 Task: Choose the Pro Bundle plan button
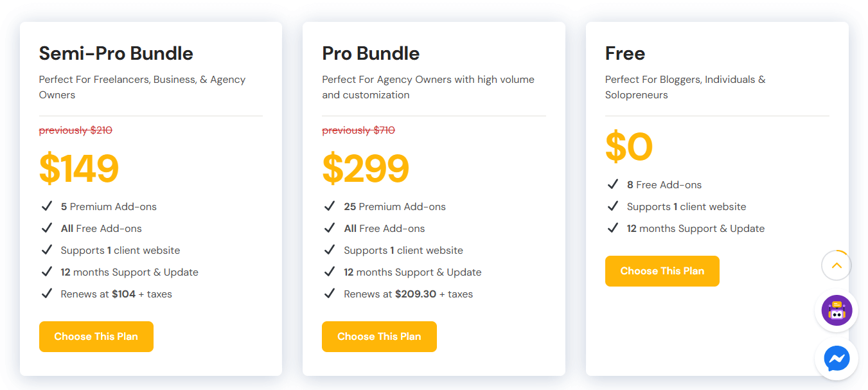coord(379,337)
